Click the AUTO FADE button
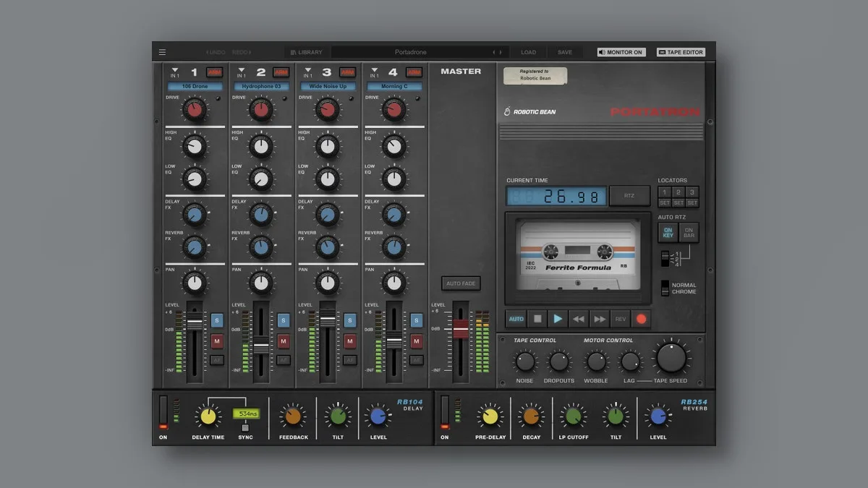This screenshot has height=488, width=868. 461,283
